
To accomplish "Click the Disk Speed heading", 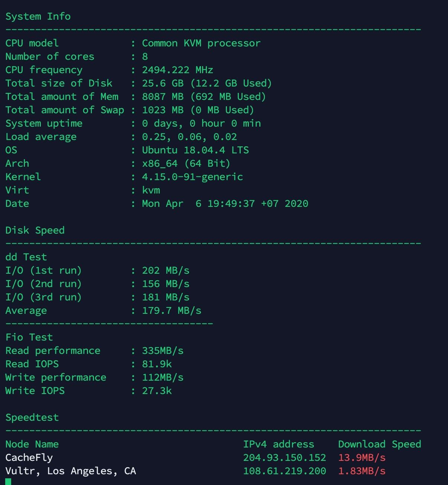I will coord(35,231).
